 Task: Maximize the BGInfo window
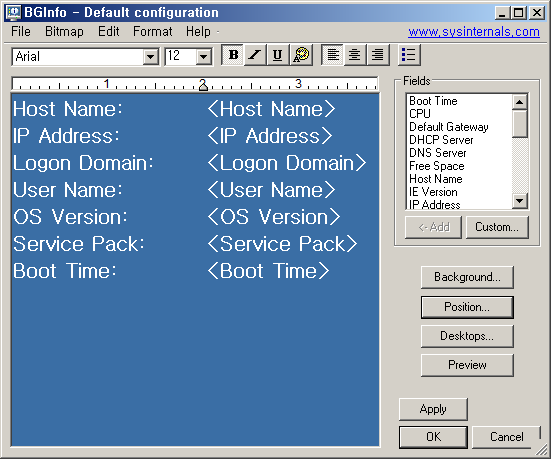click(519, 13)
